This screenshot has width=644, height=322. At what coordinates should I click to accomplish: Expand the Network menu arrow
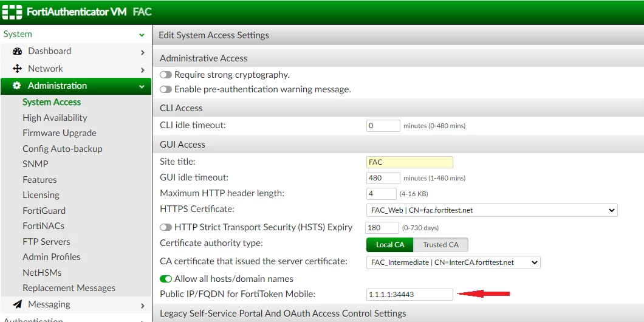point(143,69)
